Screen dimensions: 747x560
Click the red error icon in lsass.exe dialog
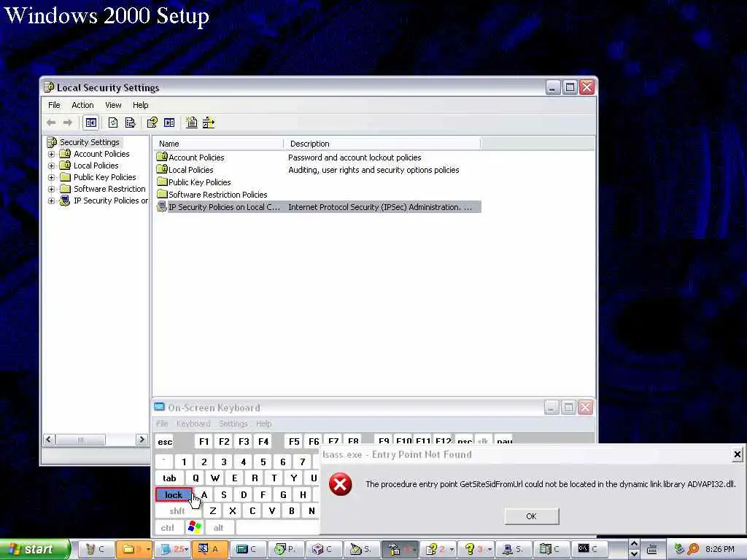coord(340,484)
